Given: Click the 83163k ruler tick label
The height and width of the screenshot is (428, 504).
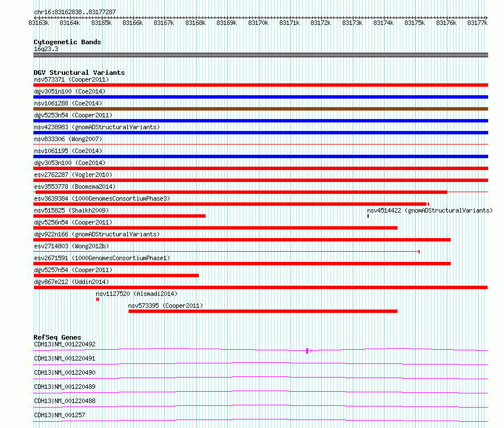Looking at the screenshot, I should click(39, 23).
